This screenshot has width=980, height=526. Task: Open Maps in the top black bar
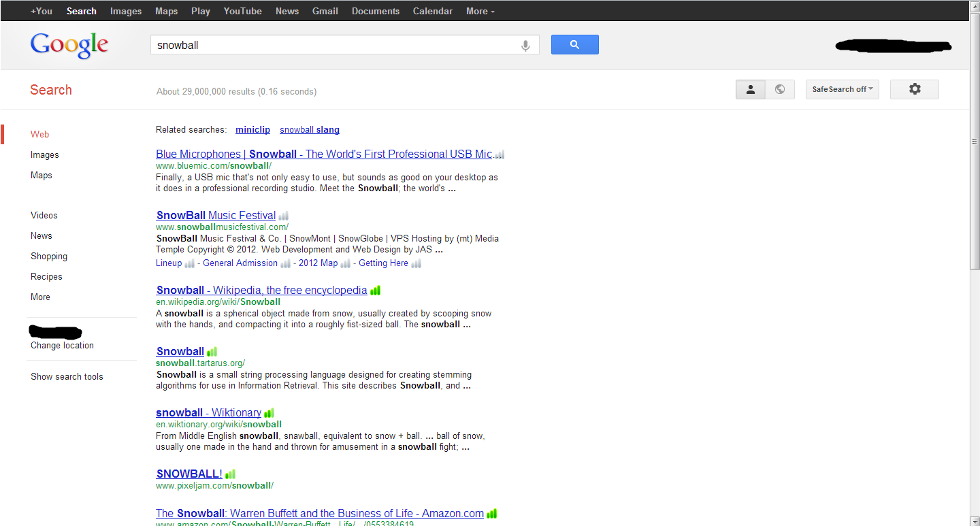point(166,11)
